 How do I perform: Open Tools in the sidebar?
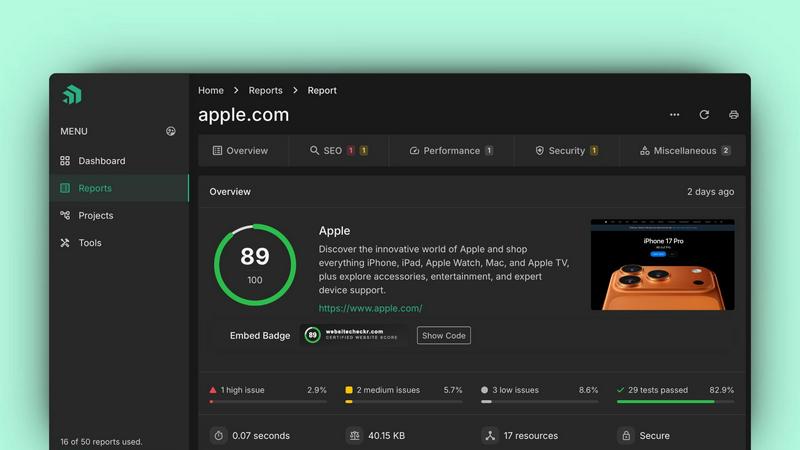119,243
